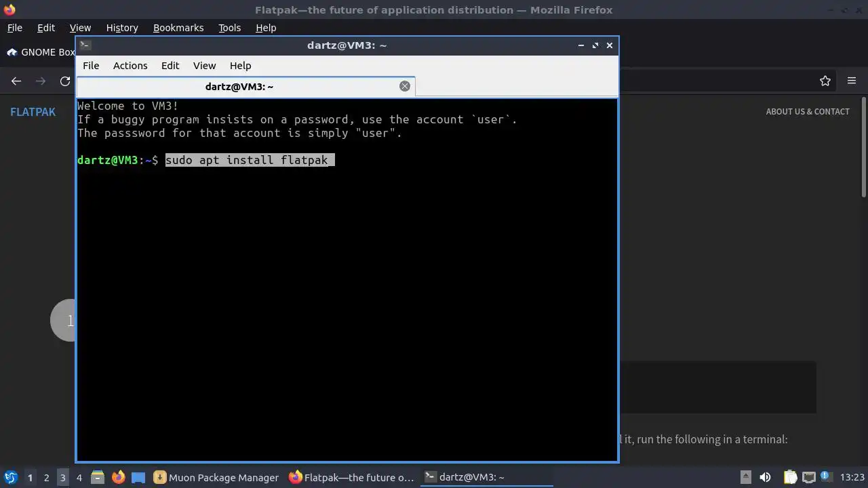868x488 pixels.
Task: Select the dartz@VM3 terminal taskbar entry
Action: [x=486, y=477]
